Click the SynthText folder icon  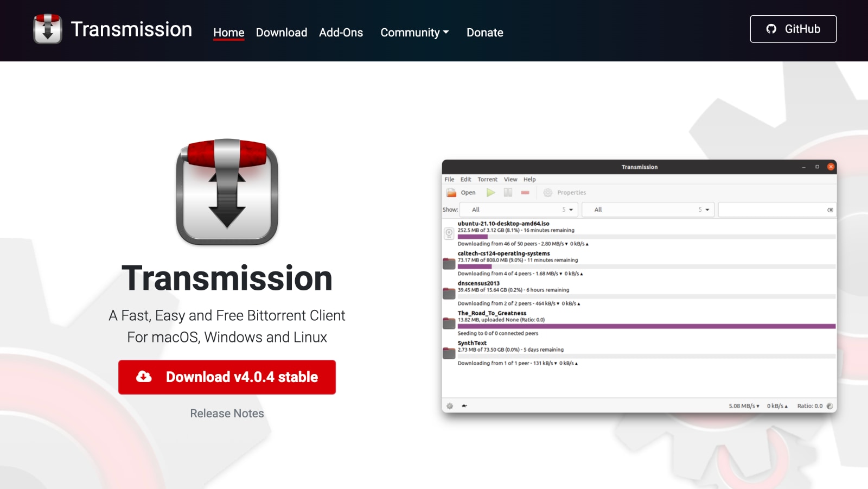[x=449, y=353]
